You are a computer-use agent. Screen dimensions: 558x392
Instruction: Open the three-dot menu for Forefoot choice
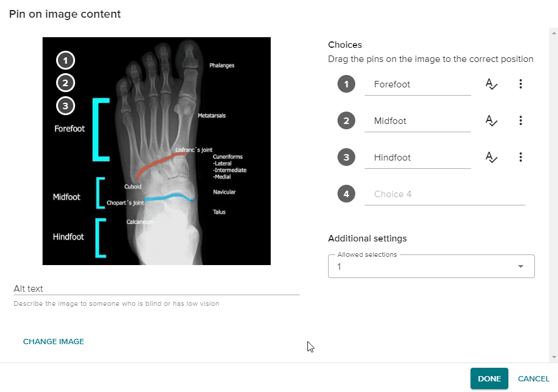pyautogui.click(x=521, y=84)
